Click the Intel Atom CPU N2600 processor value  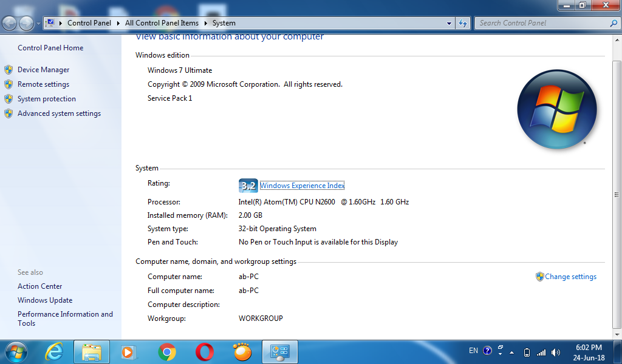coord(324,202)
